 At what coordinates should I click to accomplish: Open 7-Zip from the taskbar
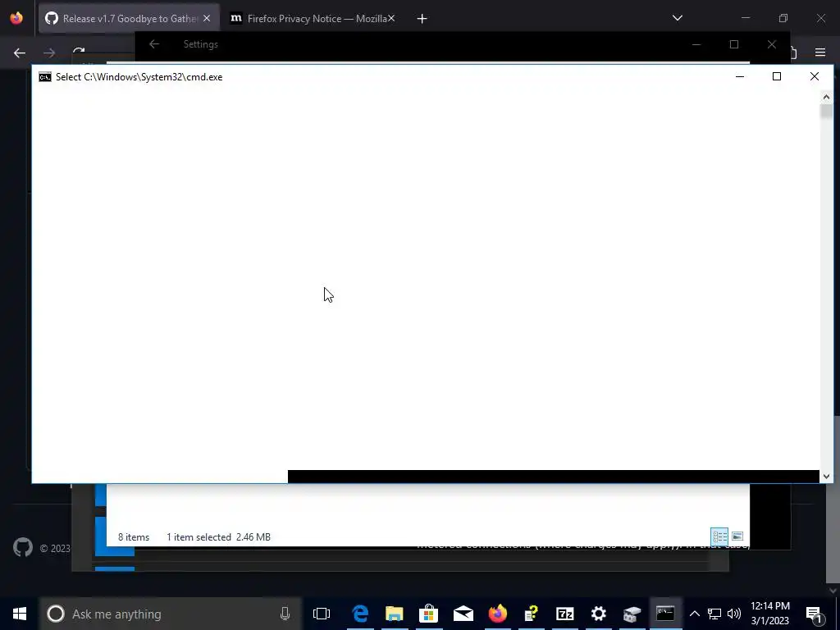[x=564, y=614]
